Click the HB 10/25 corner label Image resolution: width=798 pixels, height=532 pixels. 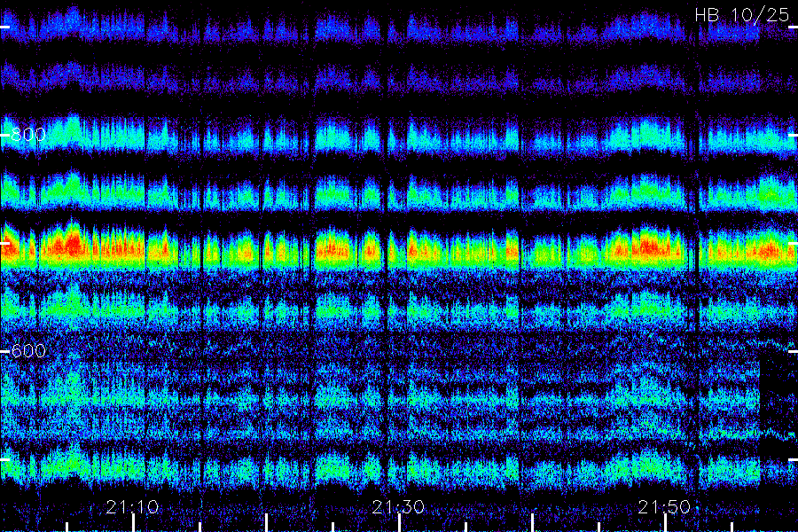pos(742,15)
